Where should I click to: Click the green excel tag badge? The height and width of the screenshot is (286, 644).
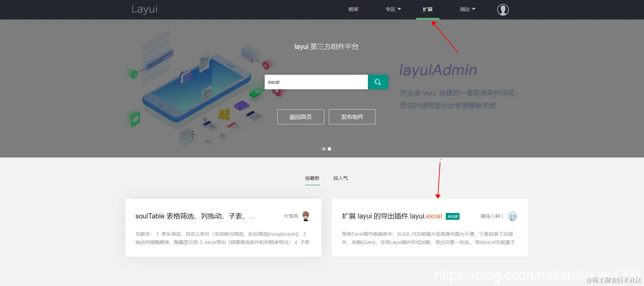pyautogui.click(x=453, y=216)
